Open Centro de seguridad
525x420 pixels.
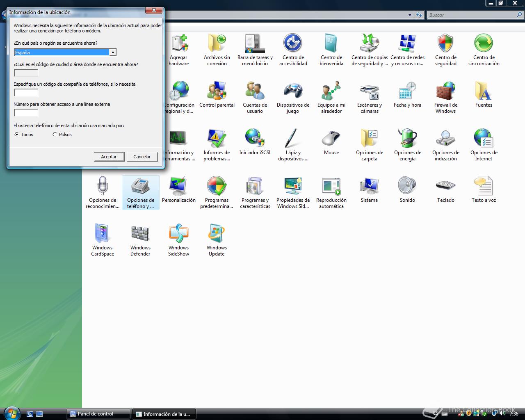[x=446, y=50]
